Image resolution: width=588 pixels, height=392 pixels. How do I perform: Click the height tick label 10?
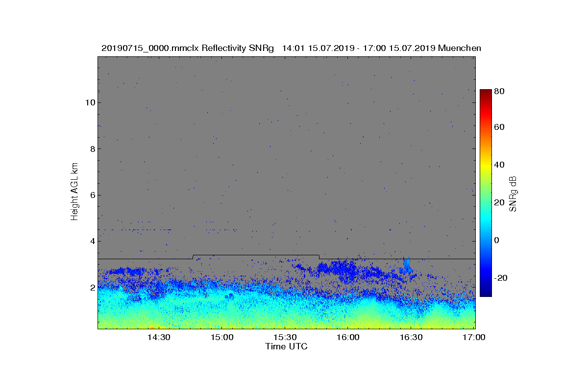click(x=90, y=102)
